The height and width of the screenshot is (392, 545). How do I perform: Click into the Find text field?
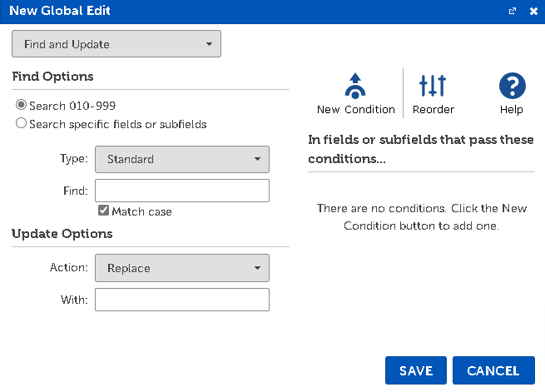(182, 191)
